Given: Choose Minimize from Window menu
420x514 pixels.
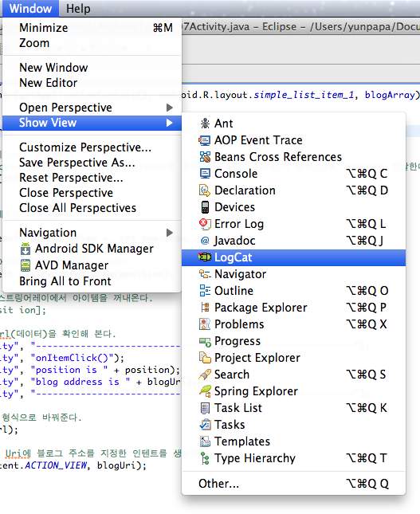Looking at the screenshot, I should 92,28.
